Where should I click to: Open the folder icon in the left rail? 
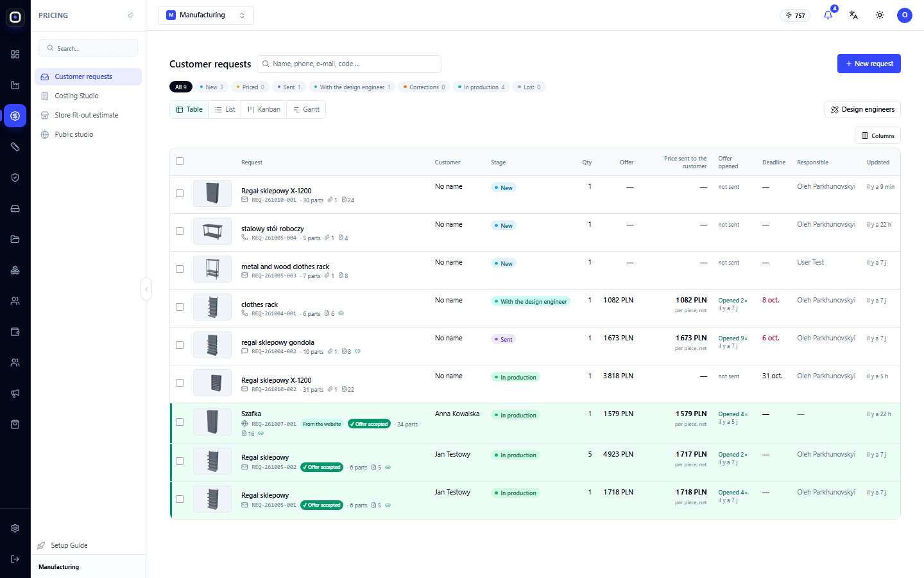[15, 240]
